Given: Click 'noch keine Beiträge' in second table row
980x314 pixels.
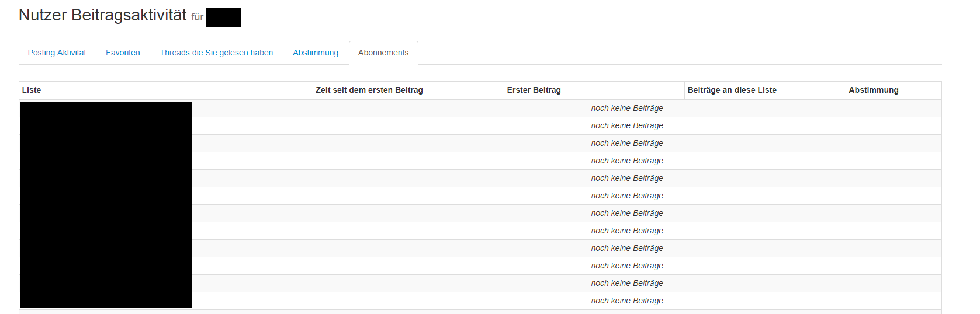Looking at the screenshot, I should [x=627, y=125].
